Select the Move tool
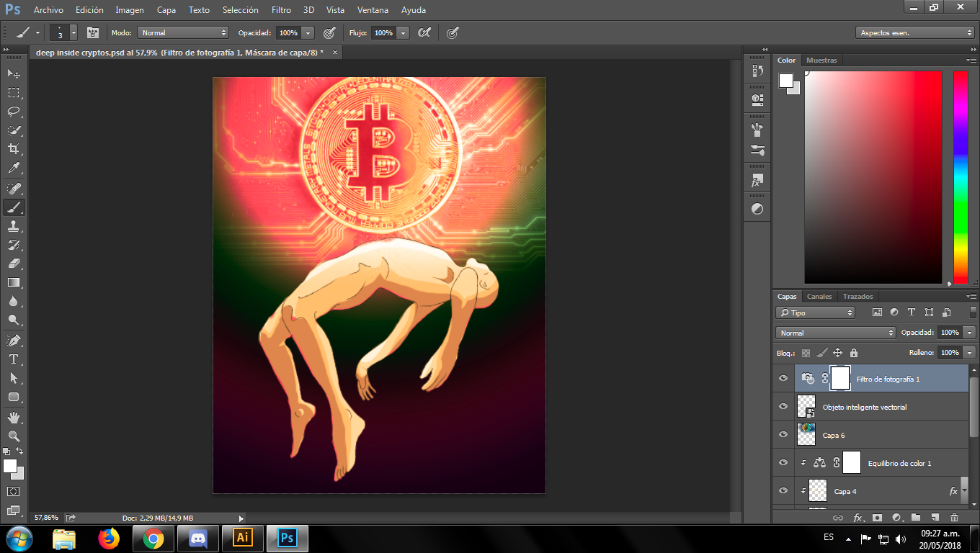This screenshot has width=980, height=553. pyautogui.click(x=14, y=73)
